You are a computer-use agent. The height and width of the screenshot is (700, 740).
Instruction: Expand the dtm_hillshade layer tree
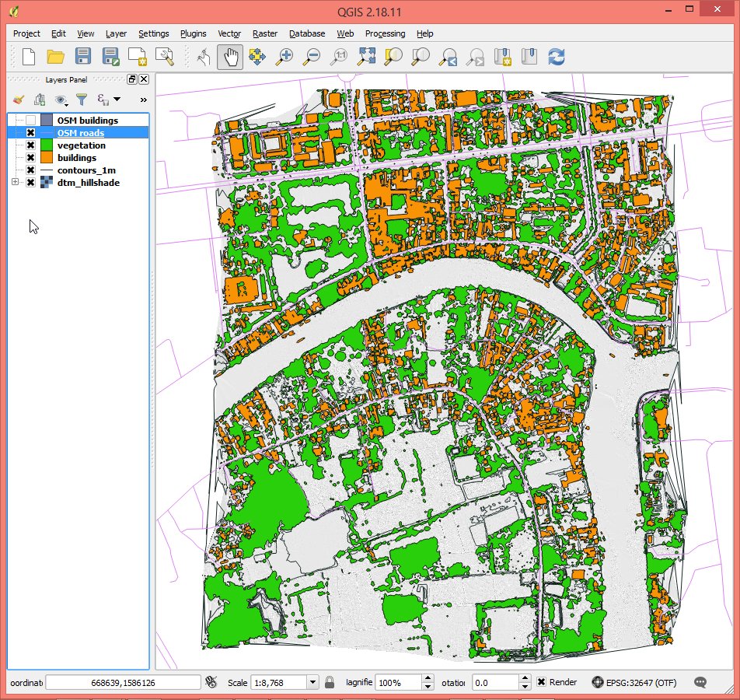click(x=15, y=183)
